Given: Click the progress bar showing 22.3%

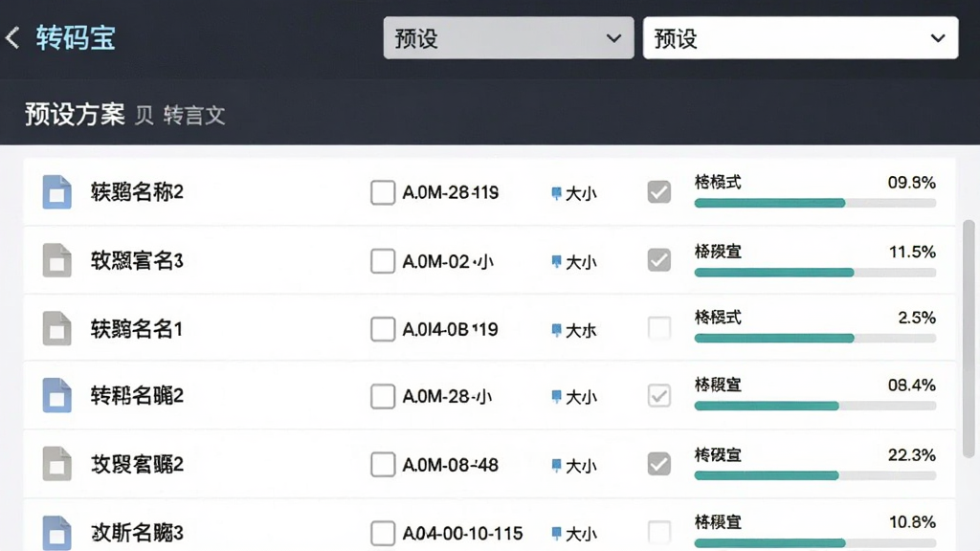Looking at the screenshot, I should (815, 476).
